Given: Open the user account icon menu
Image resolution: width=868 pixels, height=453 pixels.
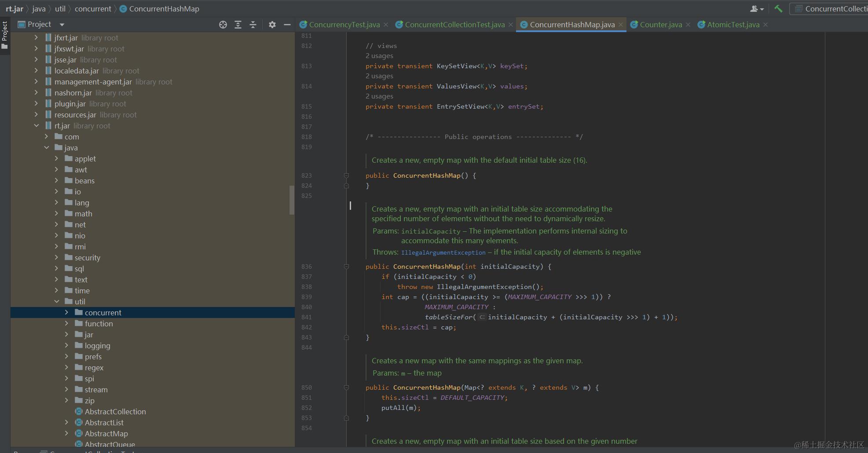Looking at the screenshot, I should [x=756, y=9].
